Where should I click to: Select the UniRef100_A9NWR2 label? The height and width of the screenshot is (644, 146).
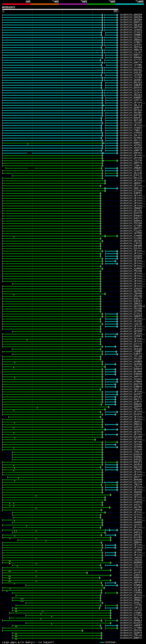click(131, 35)
